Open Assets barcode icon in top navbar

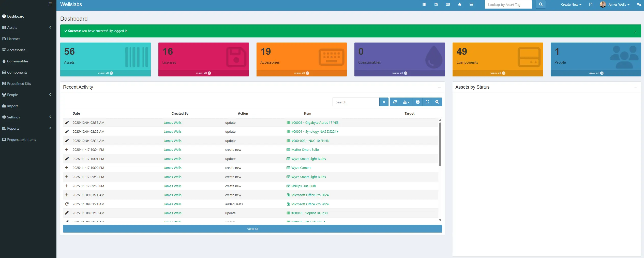(424, 4)
